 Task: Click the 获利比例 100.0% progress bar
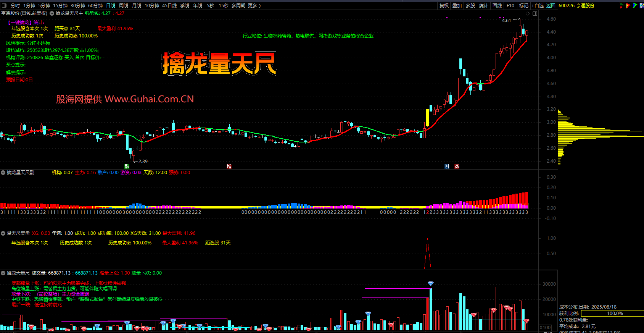(612, 314)
